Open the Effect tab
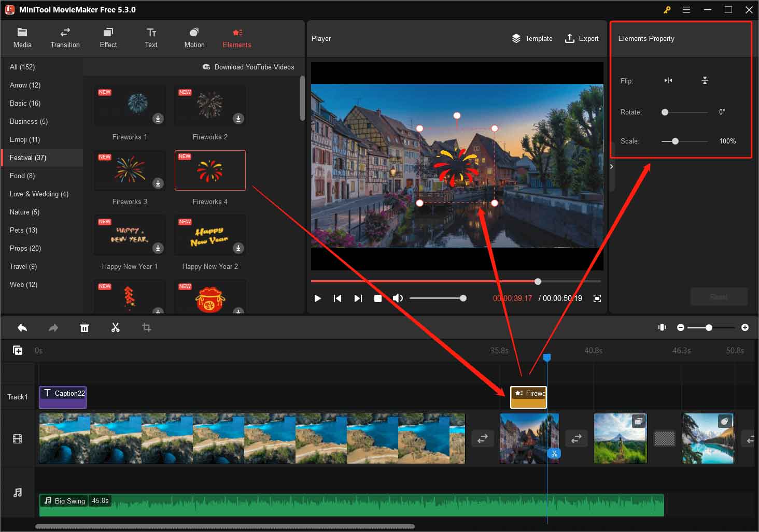Image resolution: width=759 pixels, height=532 pixels. click(108, 38)
